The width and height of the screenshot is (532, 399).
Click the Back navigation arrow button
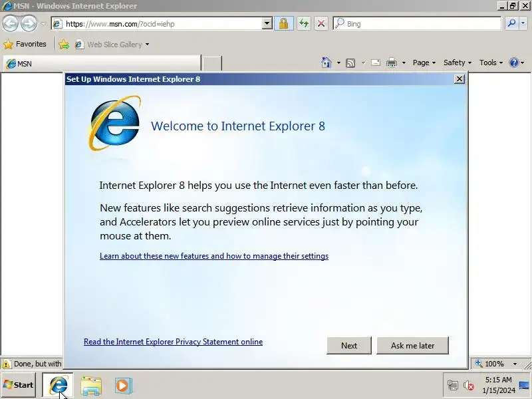(10, 23)
